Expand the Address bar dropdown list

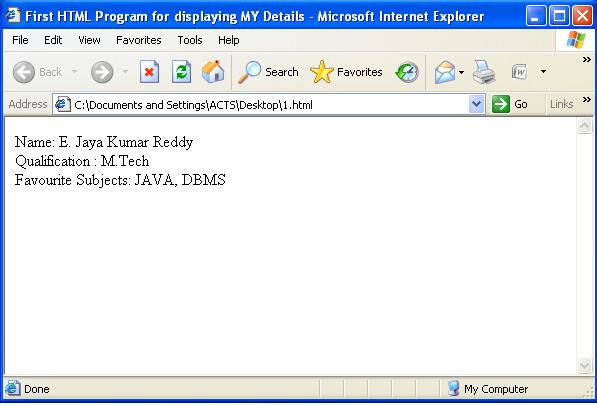tap(477, 104)
